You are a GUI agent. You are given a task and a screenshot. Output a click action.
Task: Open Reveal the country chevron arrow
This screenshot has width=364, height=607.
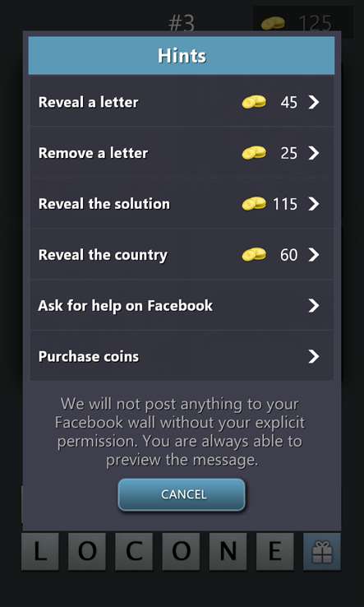point(314,255)
